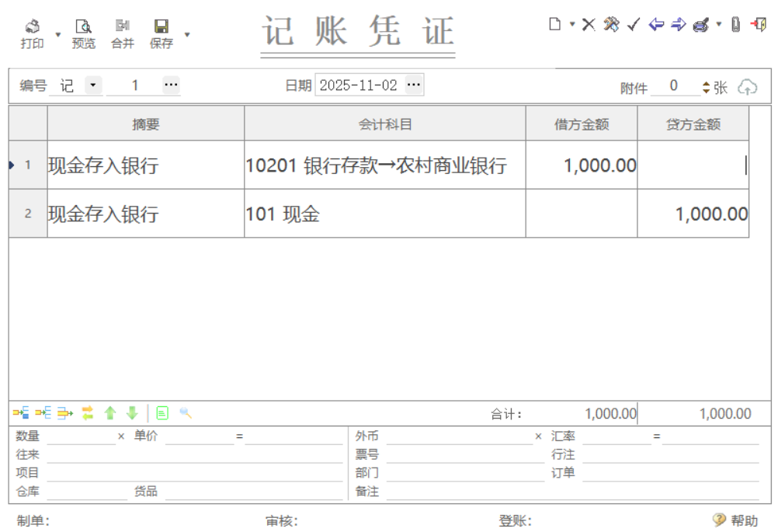Viewport: 778px width, 532px height.
Task: Move the entry up with green up arrow
Action: coord(109,413)
